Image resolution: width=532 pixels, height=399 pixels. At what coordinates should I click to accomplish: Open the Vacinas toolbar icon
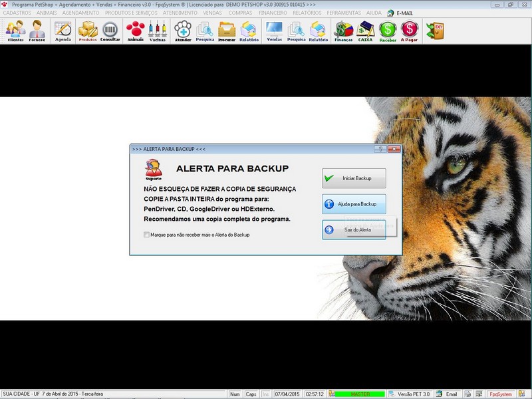point(158,31)
